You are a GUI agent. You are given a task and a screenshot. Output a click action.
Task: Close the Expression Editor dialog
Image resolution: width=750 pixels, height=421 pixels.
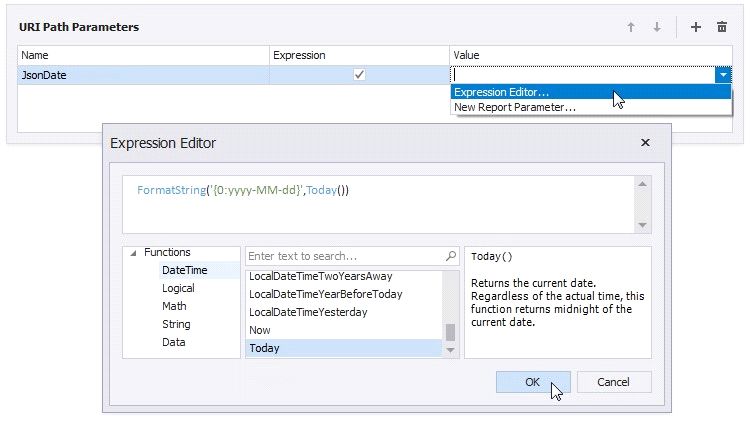pos(645,143)
